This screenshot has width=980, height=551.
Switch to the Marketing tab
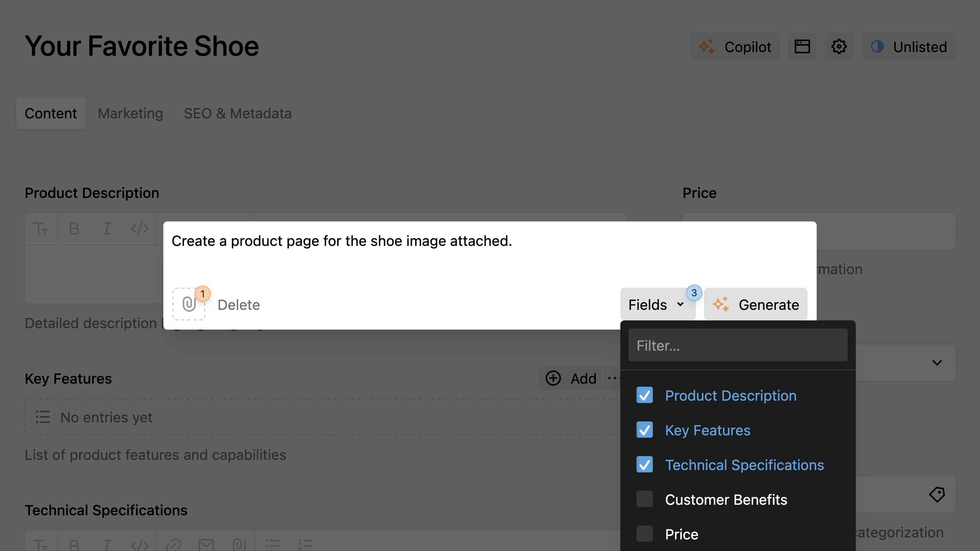click(x=130, y=113)
